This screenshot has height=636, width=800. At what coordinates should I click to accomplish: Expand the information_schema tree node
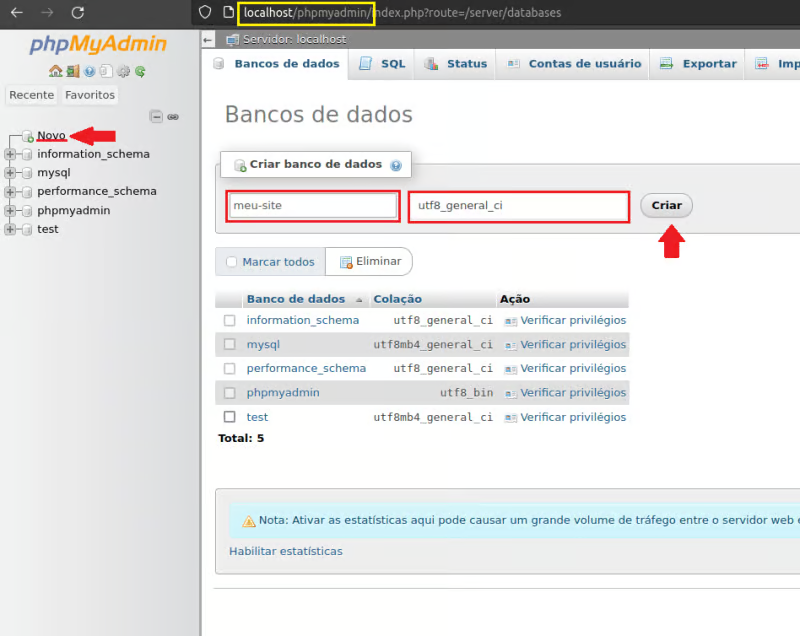click(x=10, y=154)
